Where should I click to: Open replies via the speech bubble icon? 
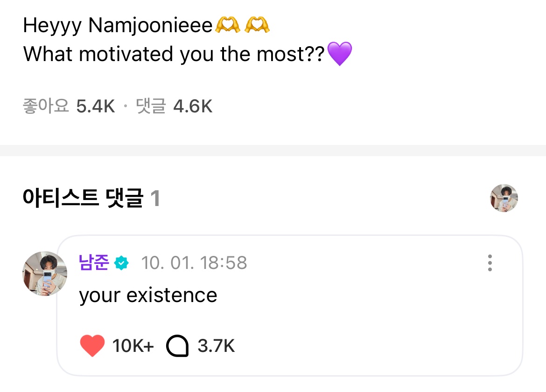pyautogui.click(x=177, y=346)
